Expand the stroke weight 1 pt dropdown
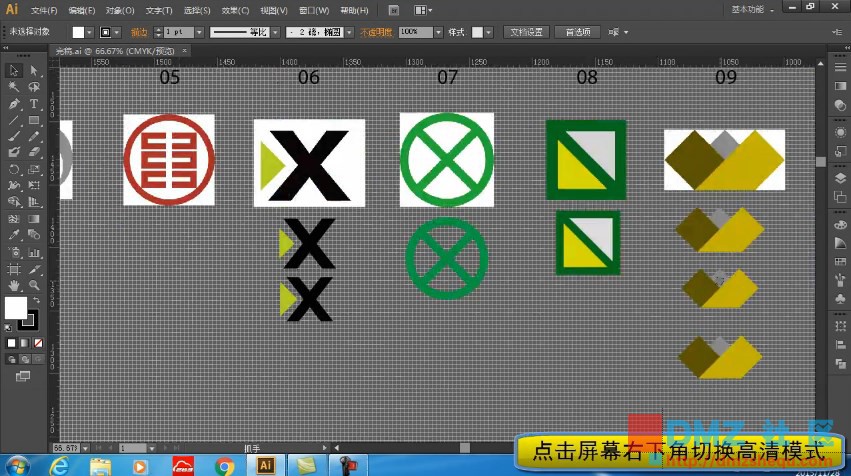Screen dimensions: 851x476 (199, 33)
